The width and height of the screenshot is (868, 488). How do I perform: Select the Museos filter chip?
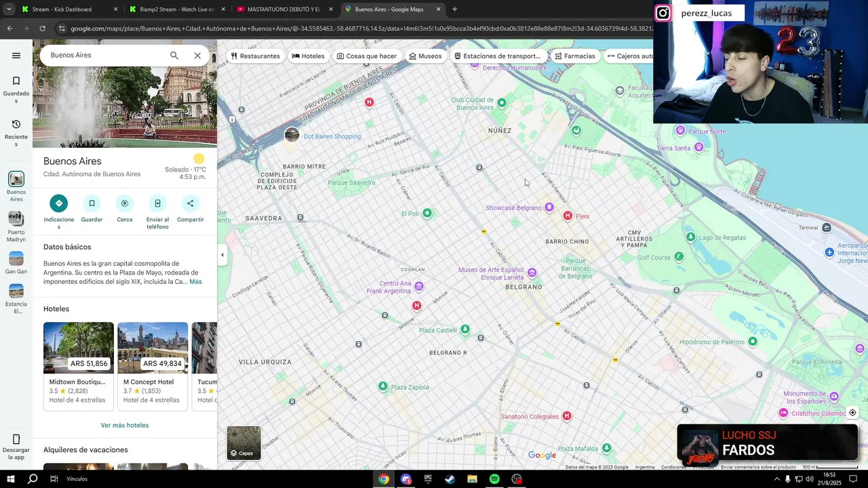coord(425,56)
